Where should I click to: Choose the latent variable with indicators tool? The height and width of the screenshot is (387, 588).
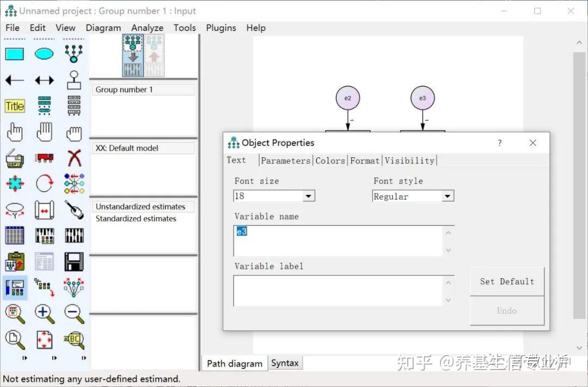click(73, 53)
